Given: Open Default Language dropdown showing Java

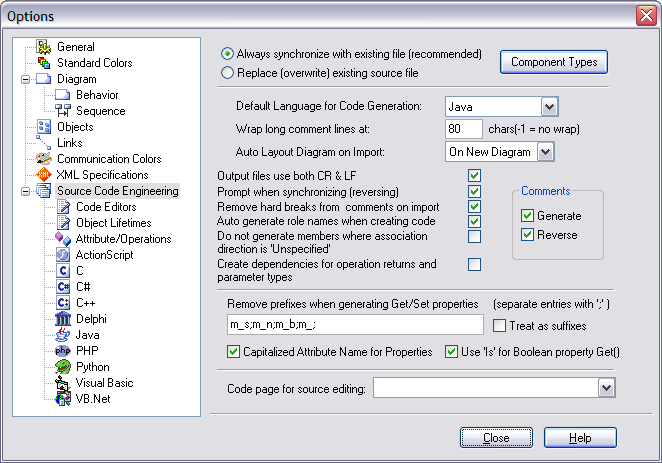Looking at the screenshot, I should 549,107.
